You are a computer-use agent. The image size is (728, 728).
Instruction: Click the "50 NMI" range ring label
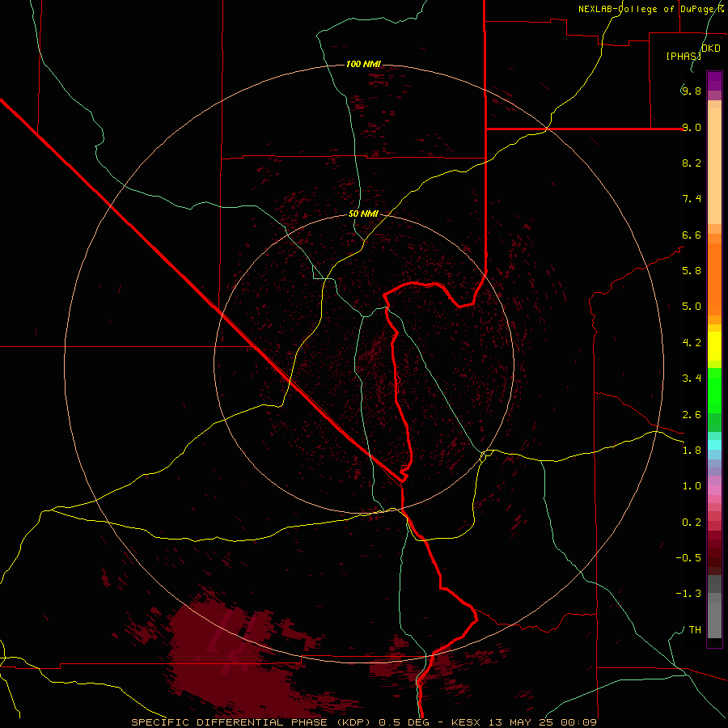[x=363, y=214]
